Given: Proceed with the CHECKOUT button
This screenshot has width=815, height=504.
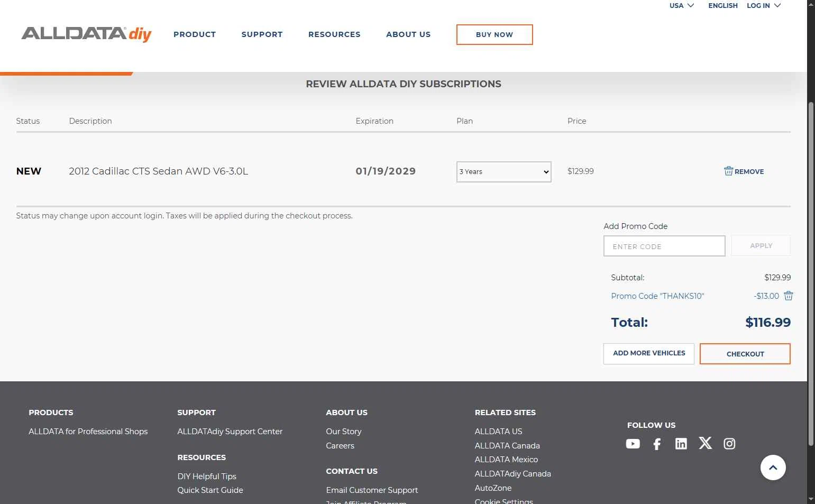Looking at the screenshot, I should pos(745,354).
